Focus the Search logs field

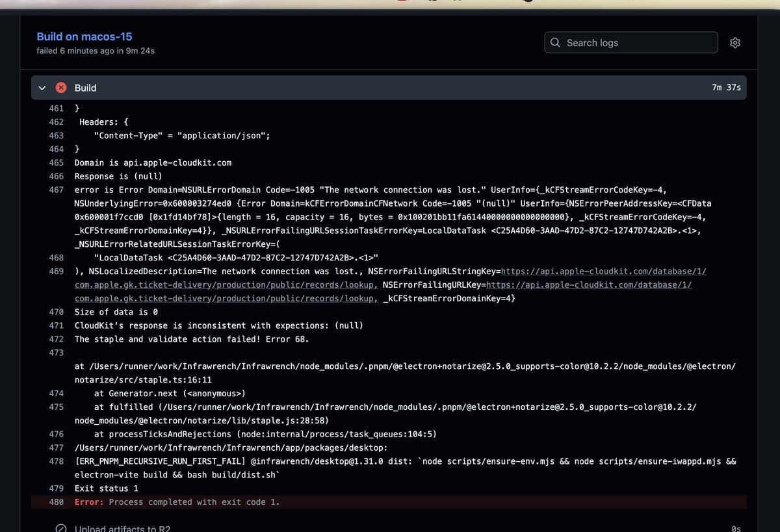point(631,43)
